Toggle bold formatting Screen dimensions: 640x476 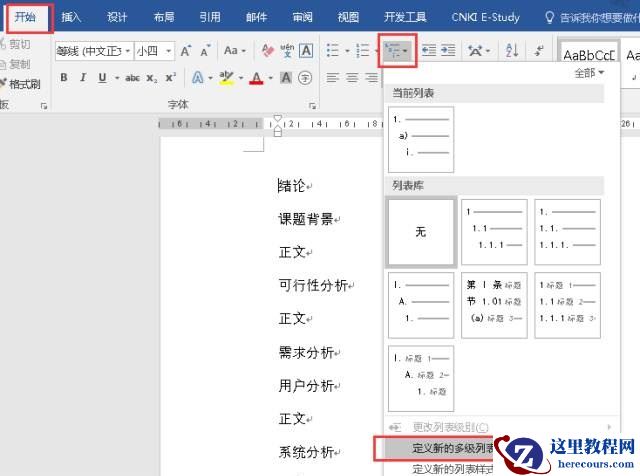[x=64, y=78]
